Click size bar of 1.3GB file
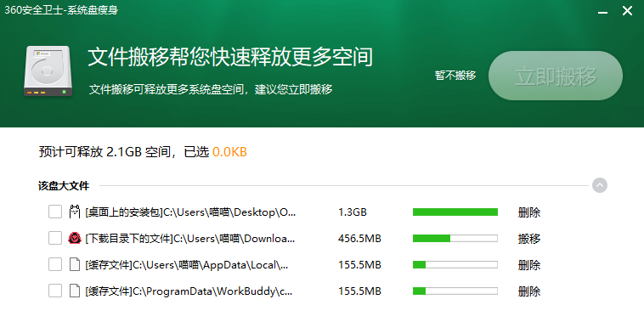The height and width of the screenshot is (322, 644). click(x=455, y=212)
